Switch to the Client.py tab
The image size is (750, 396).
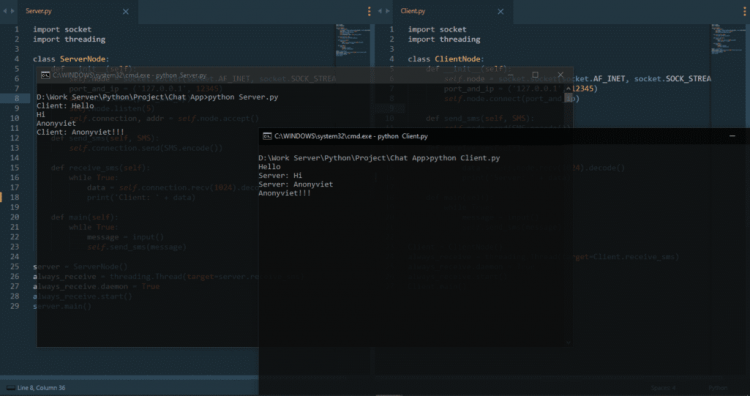[x=413, y=11]
